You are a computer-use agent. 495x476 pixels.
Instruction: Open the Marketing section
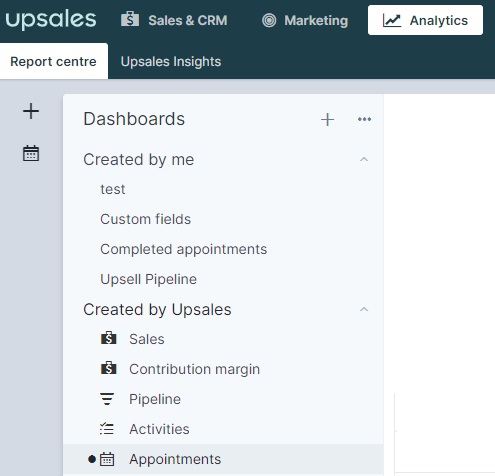coord(305,20)
